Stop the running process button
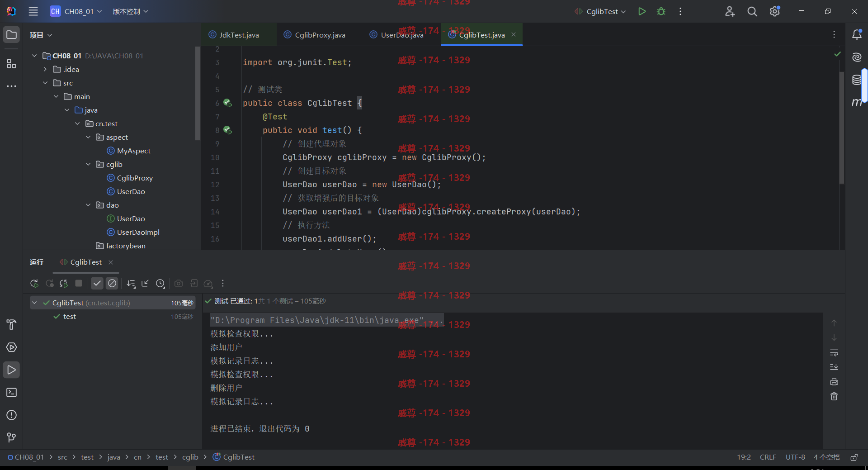This screenshot has width=868, height=470. pyautogui.click(x=79, y=283)
